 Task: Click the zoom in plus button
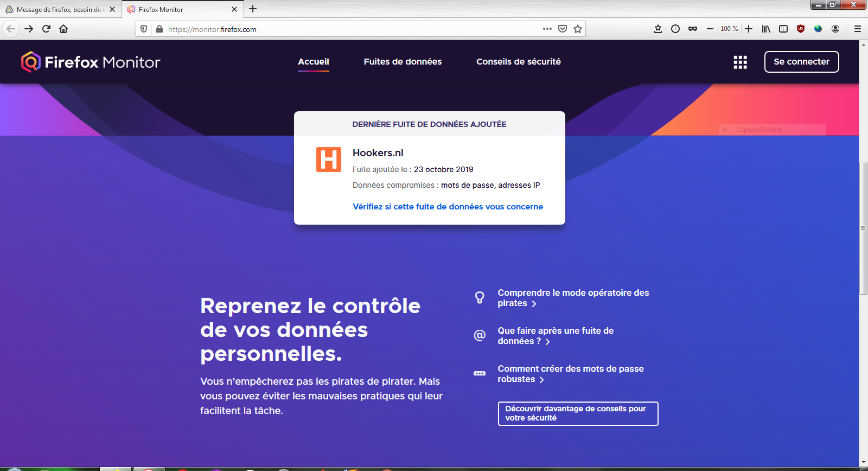coord(749,29)
